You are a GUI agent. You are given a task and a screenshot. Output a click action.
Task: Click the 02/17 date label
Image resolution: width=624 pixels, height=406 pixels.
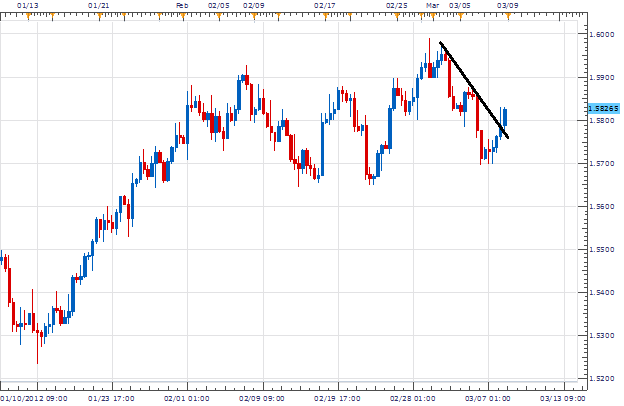(x=325, y=6)
